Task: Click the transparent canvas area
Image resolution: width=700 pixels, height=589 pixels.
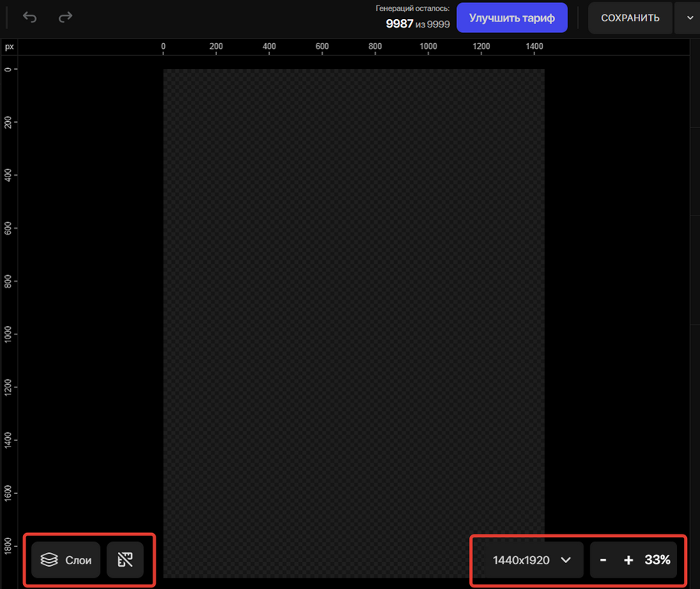Action: pos(353,324)
